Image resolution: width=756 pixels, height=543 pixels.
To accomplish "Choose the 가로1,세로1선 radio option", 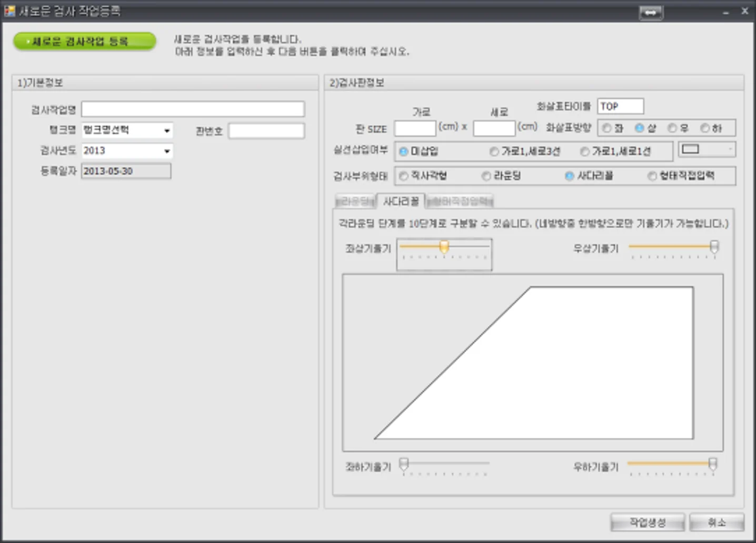I will point(585,152).
